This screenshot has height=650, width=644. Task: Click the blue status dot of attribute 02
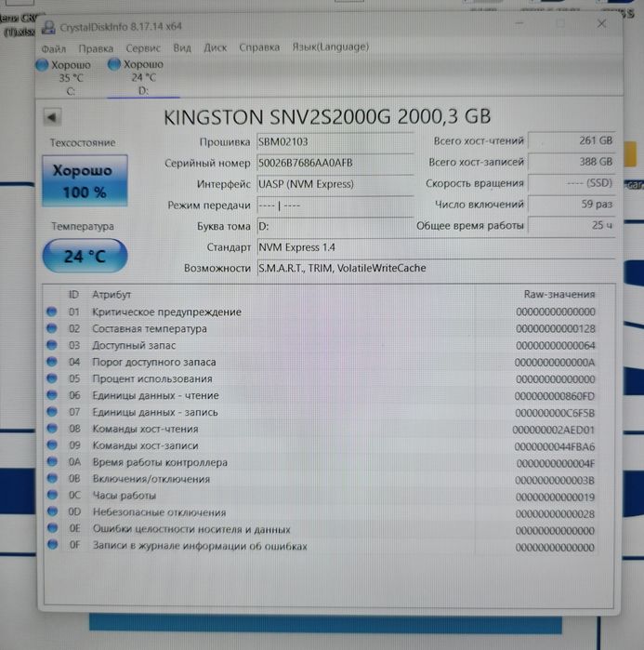[x=52, y=328]
